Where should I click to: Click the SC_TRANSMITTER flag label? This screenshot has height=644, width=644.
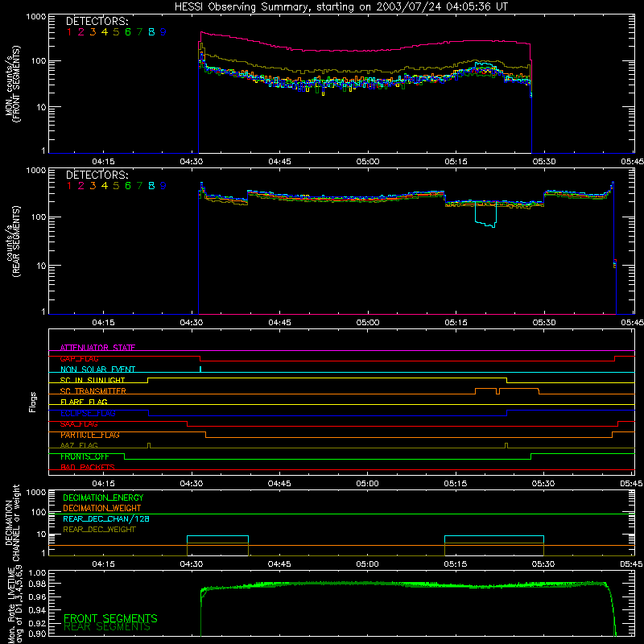pyautogui.click(x=93, y=391)
